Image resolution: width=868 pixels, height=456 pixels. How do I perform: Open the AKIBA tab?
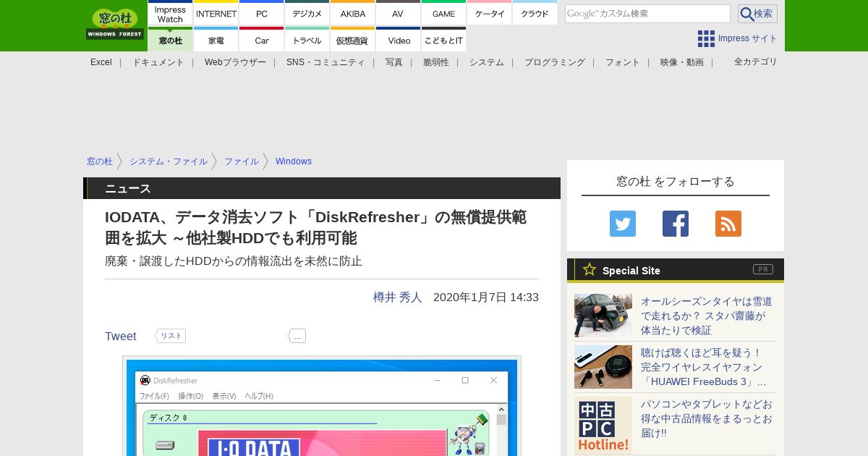pyautogui.click(x=353, y=14)
